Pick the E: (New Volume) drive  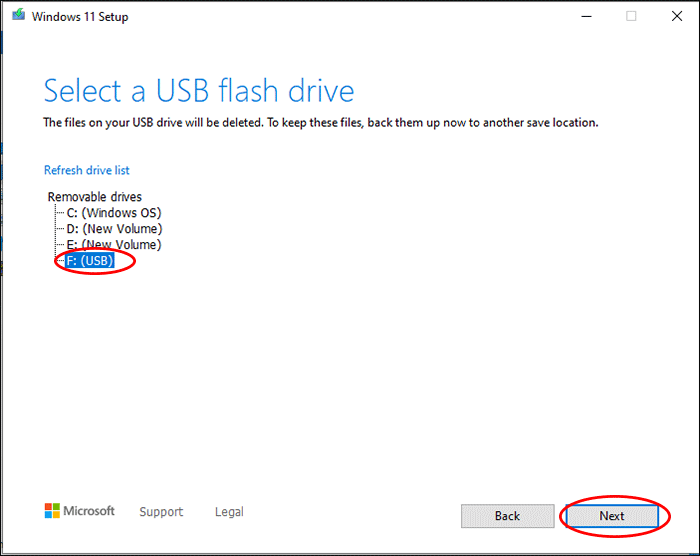(114, 245)
